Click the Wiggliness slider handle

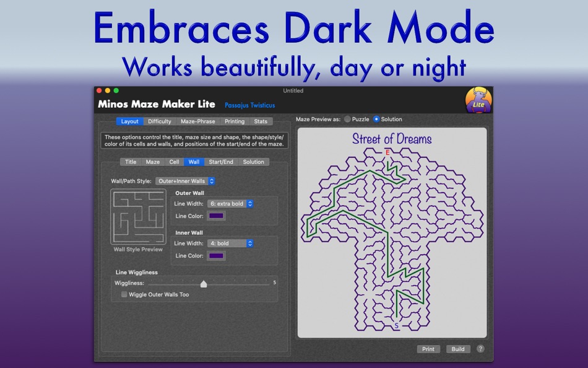(204, 284)
